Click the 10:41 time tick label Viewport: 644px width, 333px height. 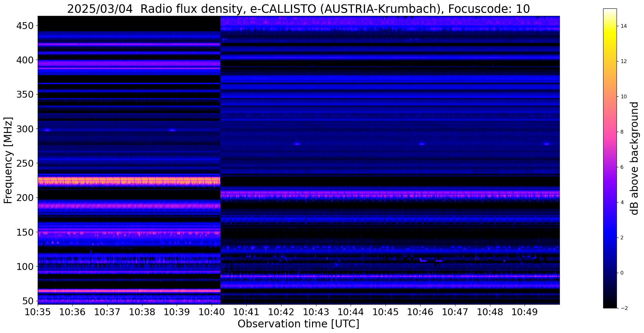click(247, 312)
